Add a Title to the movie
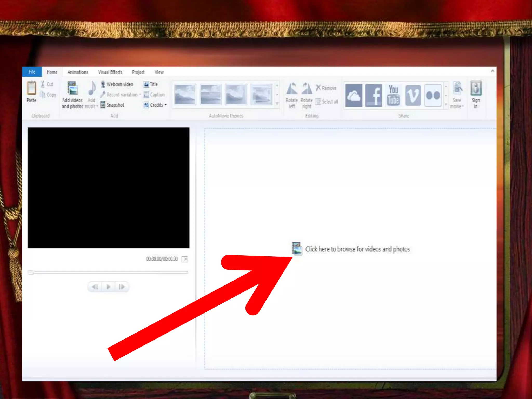This screenshot has height=399, width=532. pos(151,84)
